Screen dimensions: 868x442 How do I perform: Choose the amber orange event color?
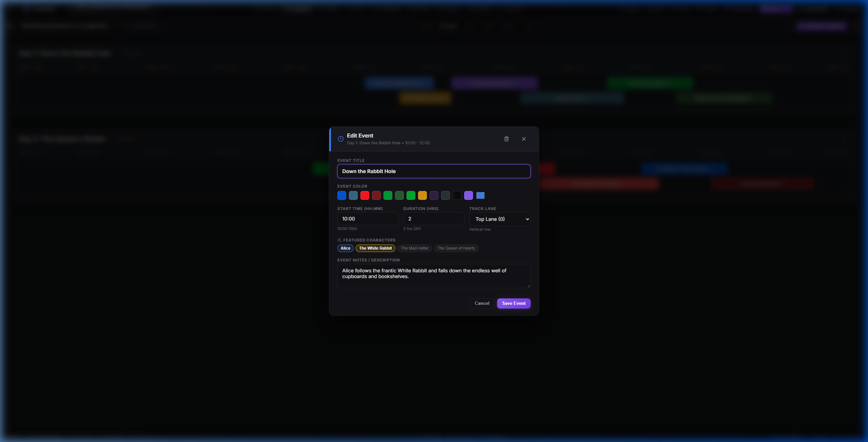(422, 195)
